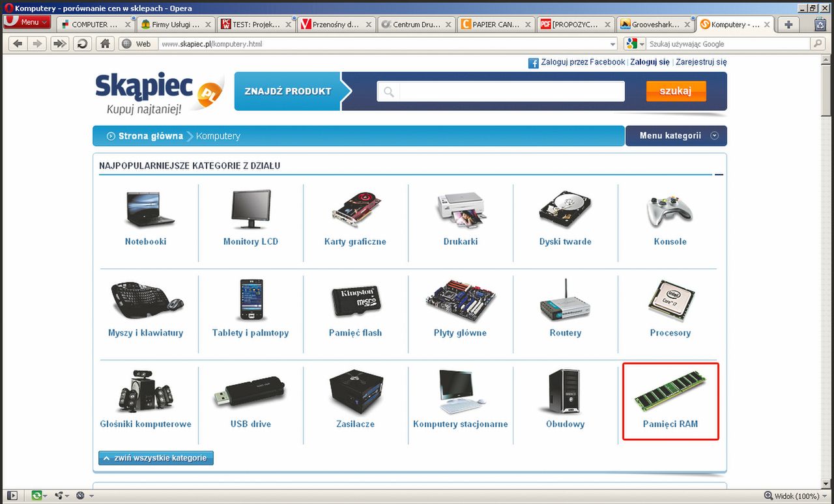
Task: Open the Głośniki komputerowe category
Action: click(146, 400)
